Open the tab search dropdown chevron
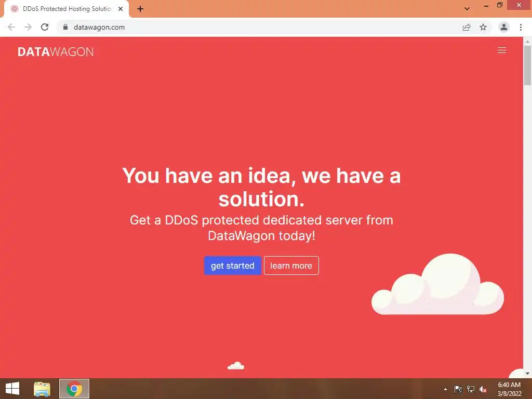This screenshot has width=532, height=399. (467, 9)
